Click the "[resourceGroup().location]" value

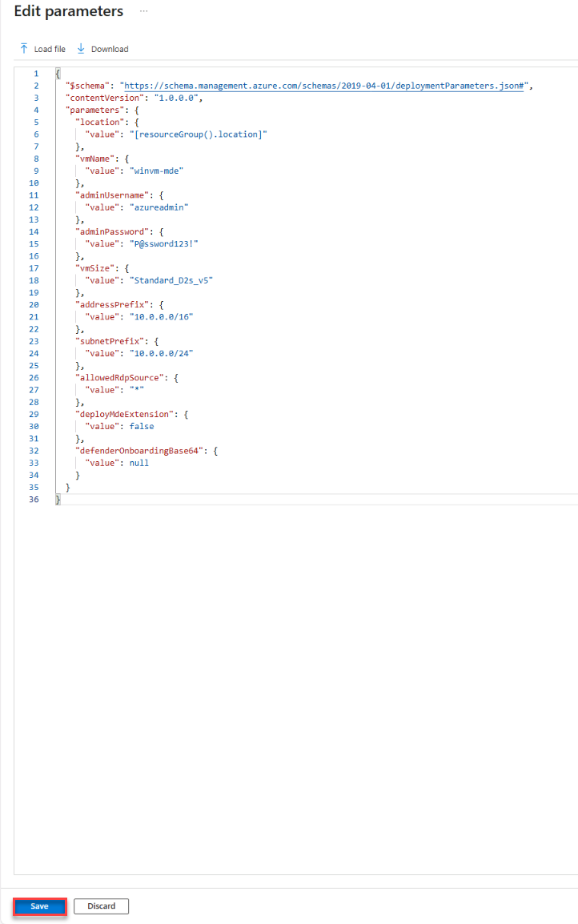198,135
